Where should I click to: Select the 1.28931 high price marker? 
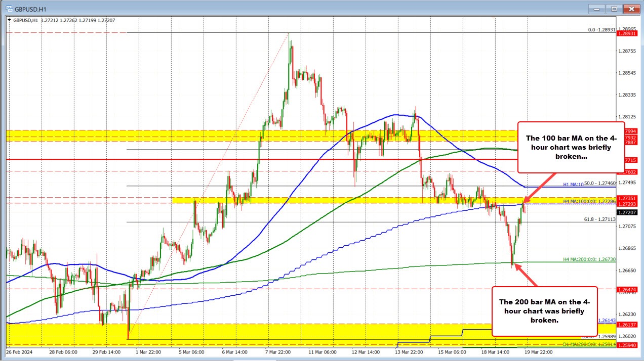(x=626, y=33)
